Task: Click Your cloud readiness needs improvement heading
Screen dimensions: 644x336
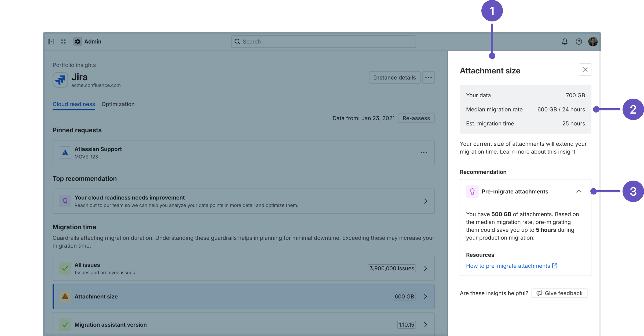Action: 130,197
